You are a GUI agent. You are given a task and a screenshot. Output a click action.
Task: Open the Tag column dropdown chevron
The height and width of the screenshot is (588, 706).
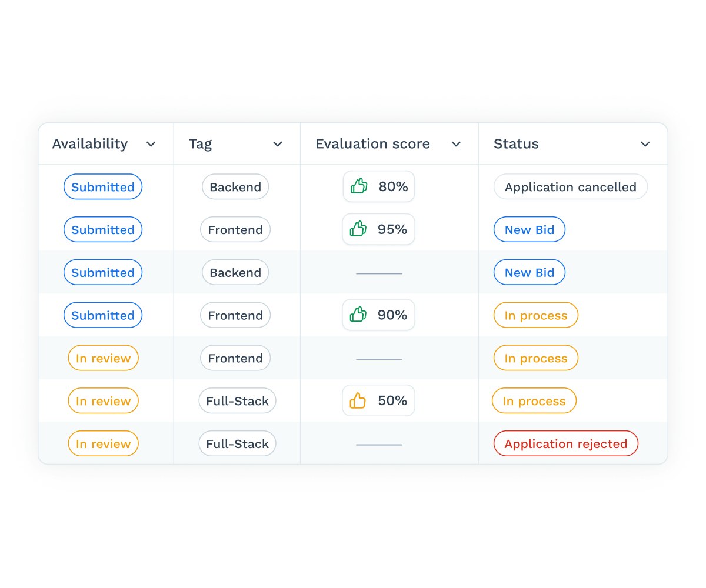pos(278,144)
